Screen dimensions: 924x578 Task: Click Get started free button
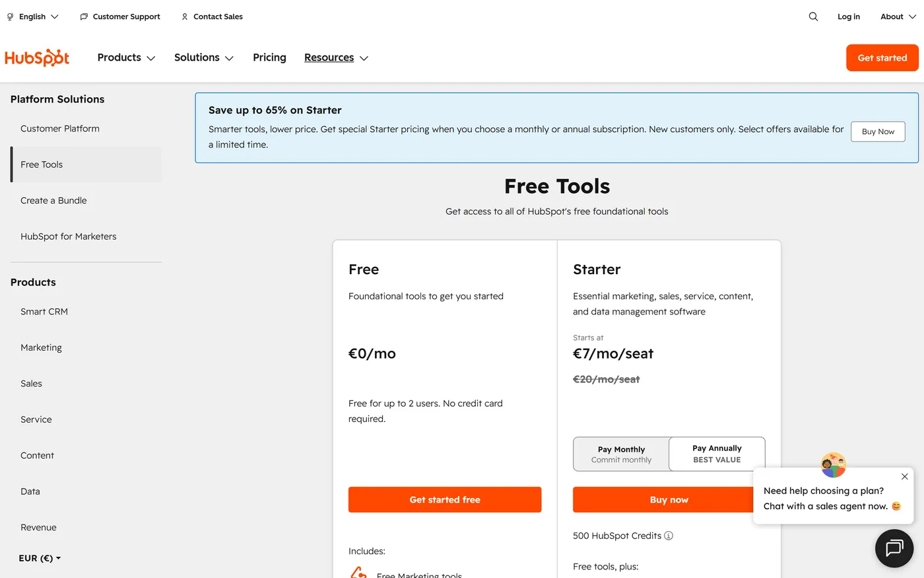pos(445,499)
